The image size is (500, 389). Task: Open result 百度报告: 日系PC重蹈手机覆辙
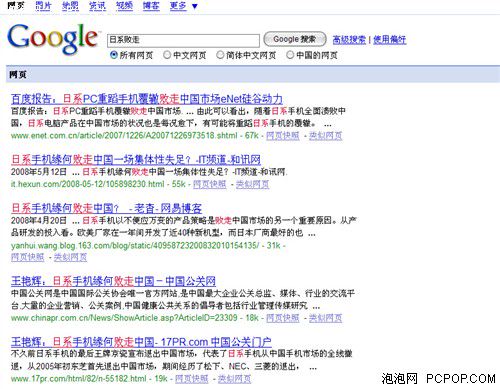click(x=147, y=99)
